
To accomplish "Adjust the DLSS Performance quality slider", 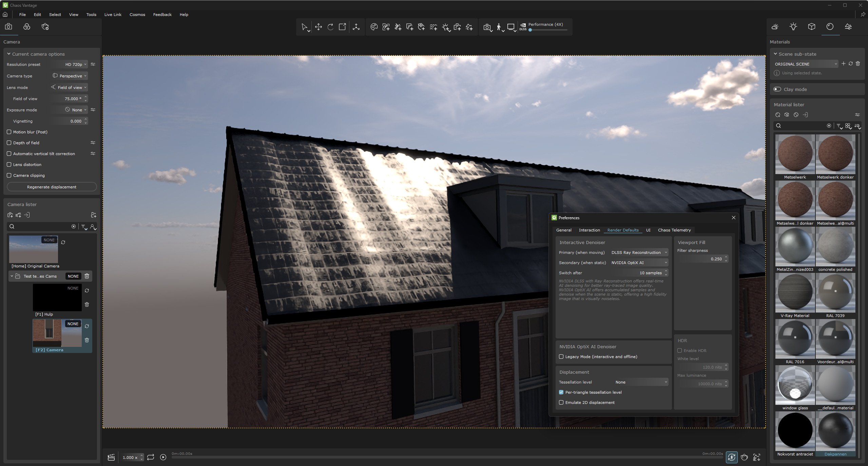I will pos(548,30).
